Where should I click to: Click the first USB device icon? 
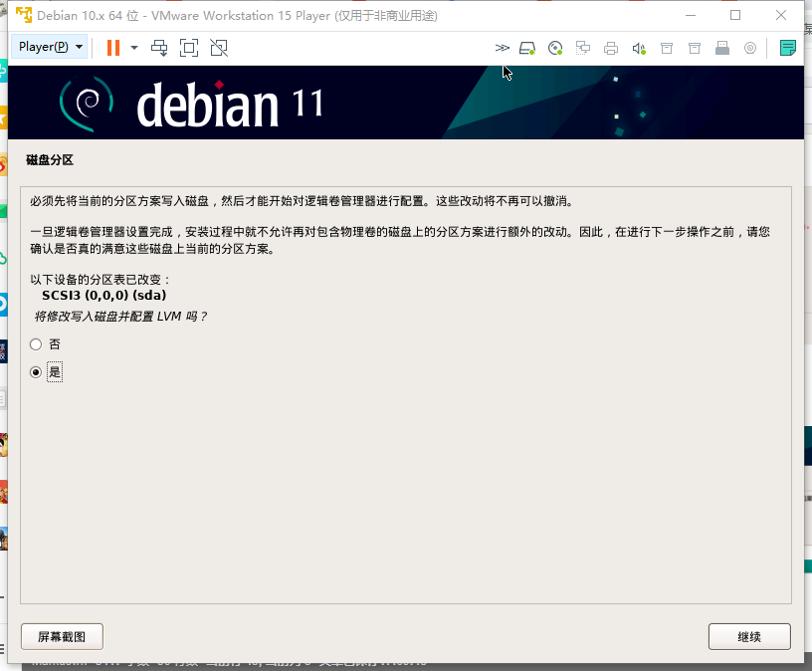pos(667,48)
